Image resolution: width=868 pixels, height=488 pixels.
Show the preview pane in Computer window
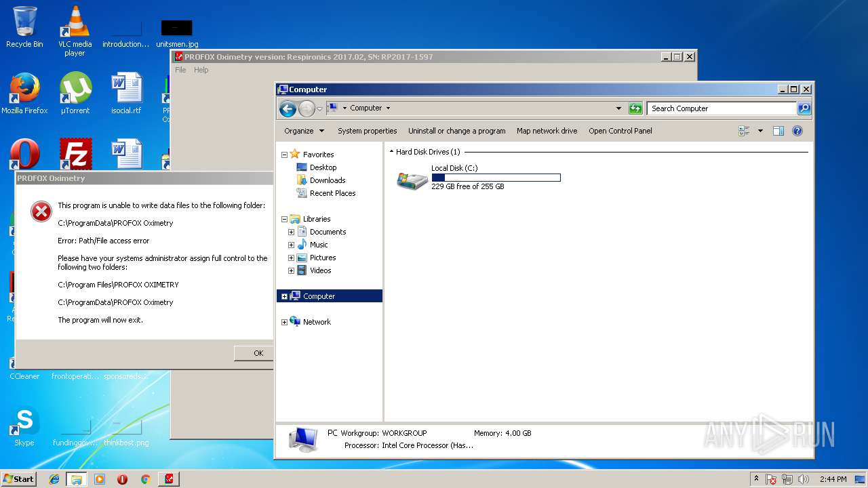(778, 131)
